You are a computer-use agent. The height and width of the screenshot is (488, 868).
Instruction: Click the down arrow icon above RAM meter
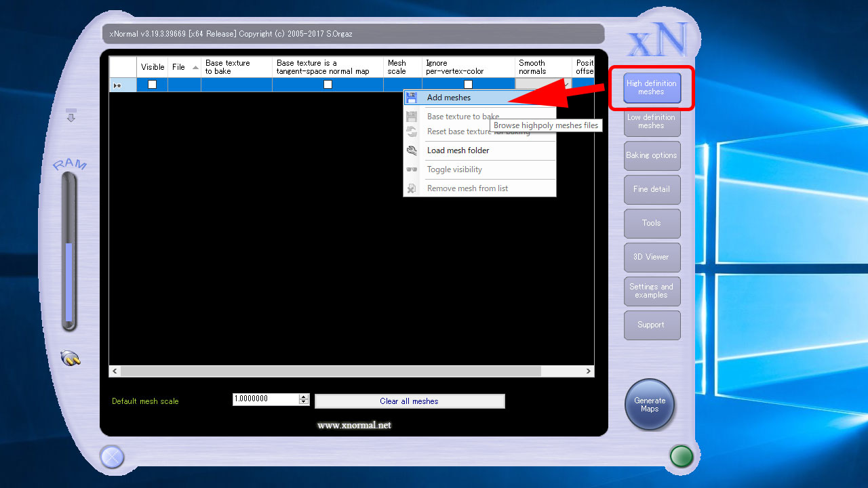[71, 116]
